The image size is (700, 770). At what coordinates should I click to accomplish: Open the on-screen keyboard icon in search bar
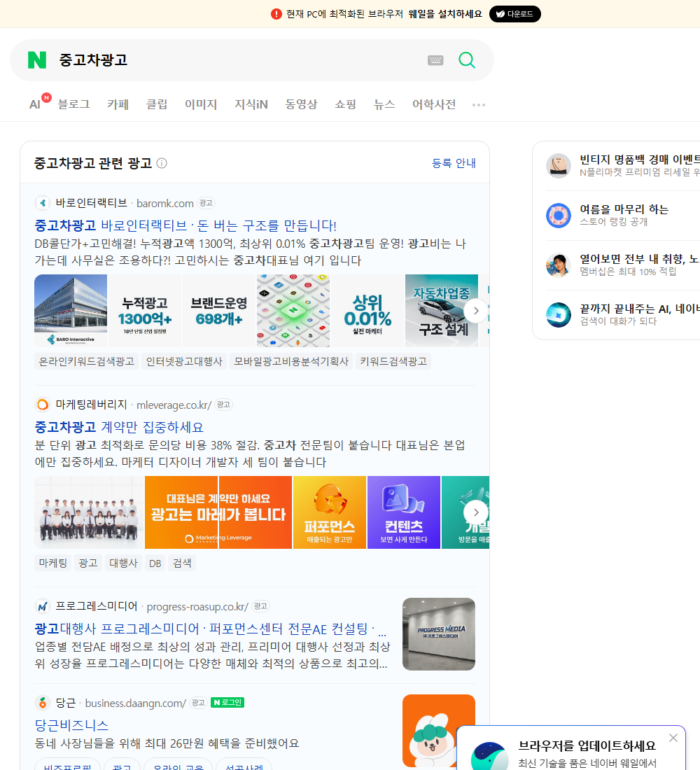coord(435,60)
